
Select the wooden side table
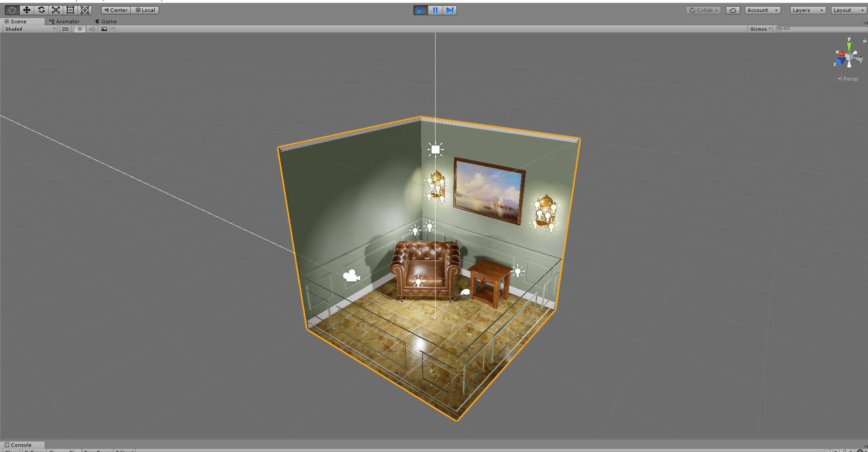(x=490, y=282)
